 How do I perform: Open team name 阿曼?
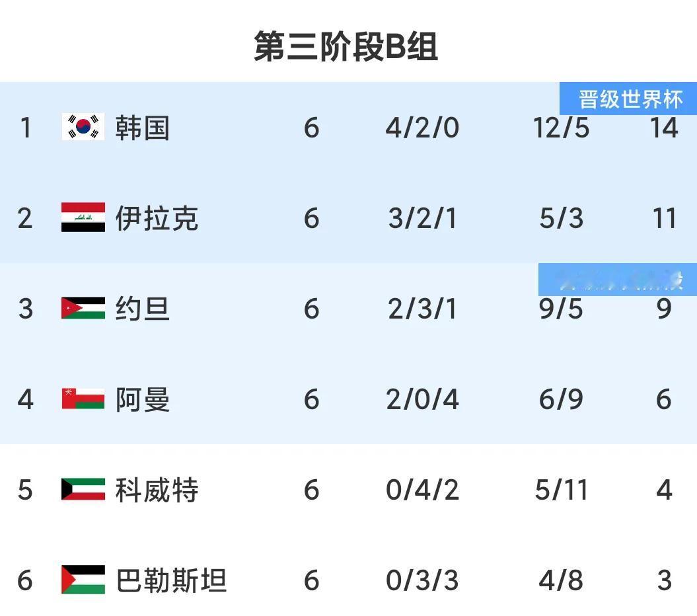(143, 399)
